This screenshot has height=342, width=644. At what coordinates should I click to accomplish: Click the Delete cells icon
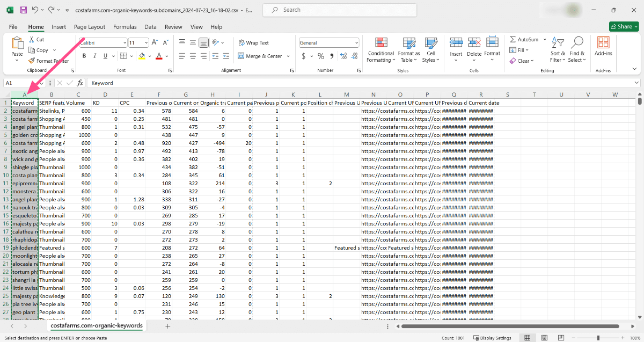pos(474,43)
